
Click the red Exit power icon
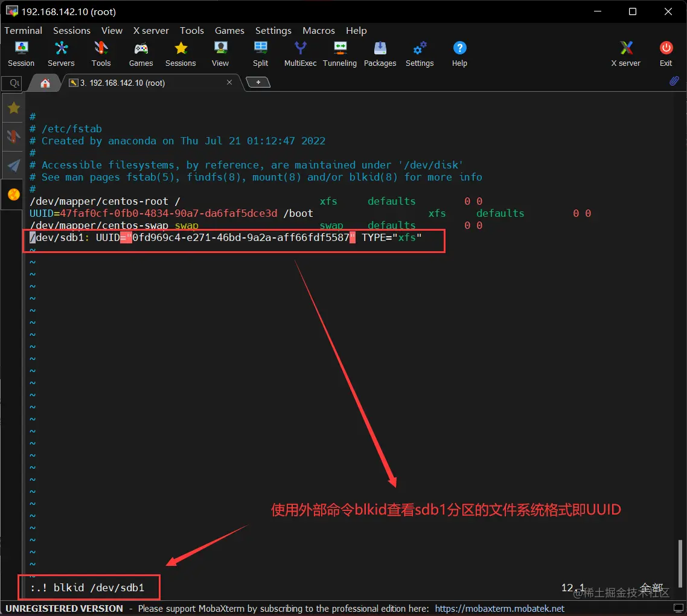666,54
